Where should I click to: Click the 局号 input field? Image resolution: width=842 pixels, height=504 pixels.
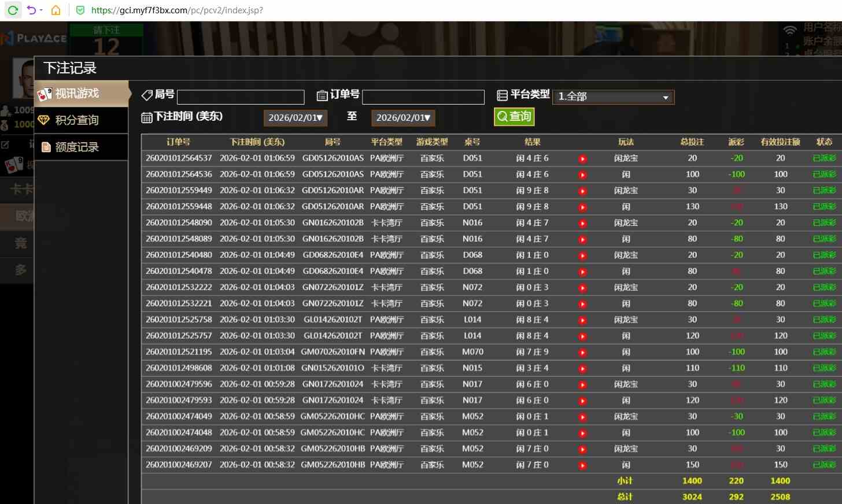(241, 97)
